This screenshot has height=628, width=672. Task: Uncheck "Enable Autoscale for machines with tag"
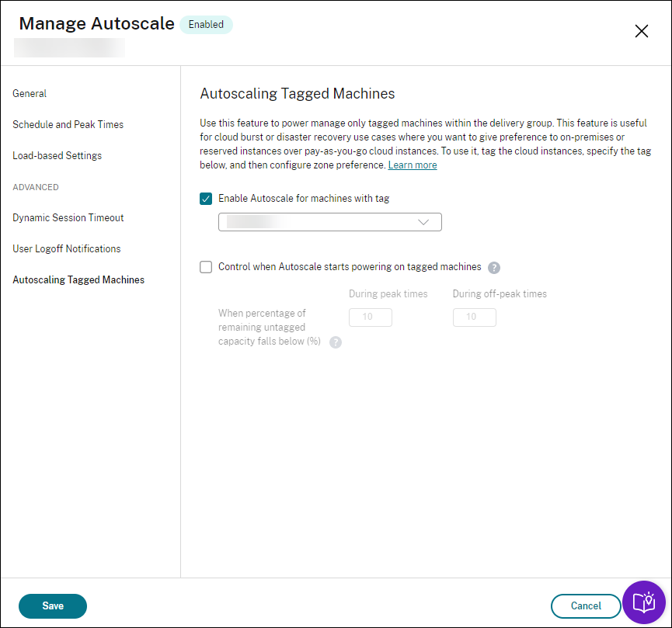pos(206,199)
